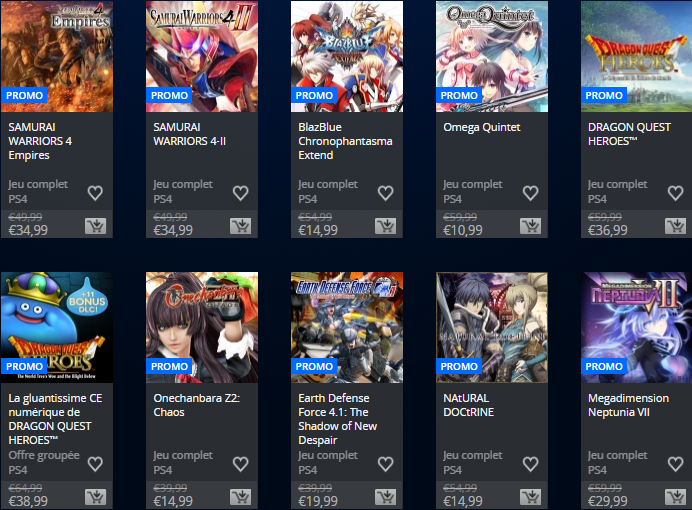The height and width of the screenshot is (510, 692).
Task: Click the Omega Quintet cover thumbnail
Action: pos(492,56)
